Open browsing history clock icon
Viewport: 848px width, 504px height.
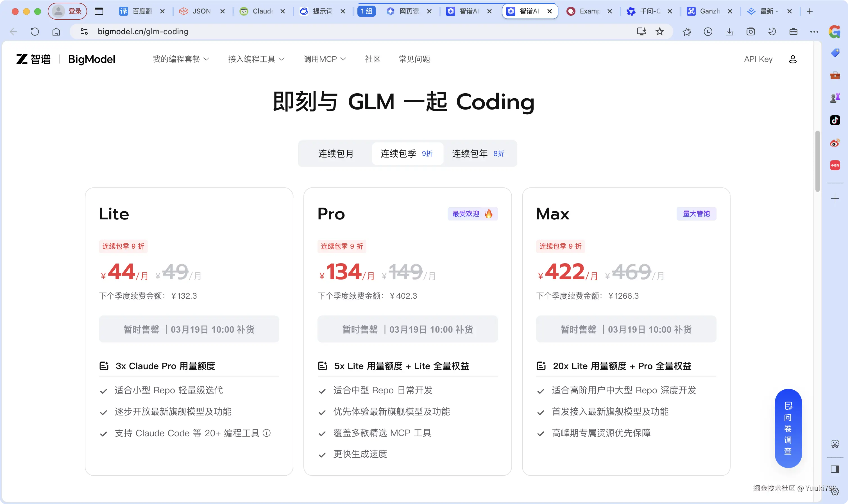pos(708,31)
